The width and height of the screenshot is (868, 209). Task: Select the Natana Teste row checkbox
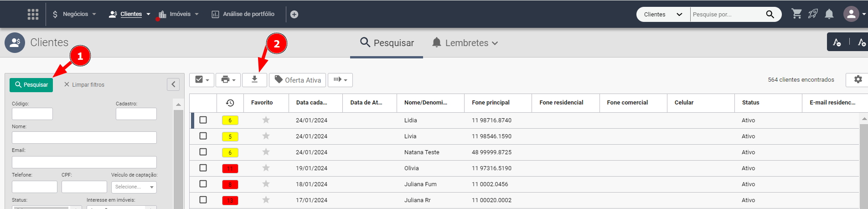click(x=203, y=152)
